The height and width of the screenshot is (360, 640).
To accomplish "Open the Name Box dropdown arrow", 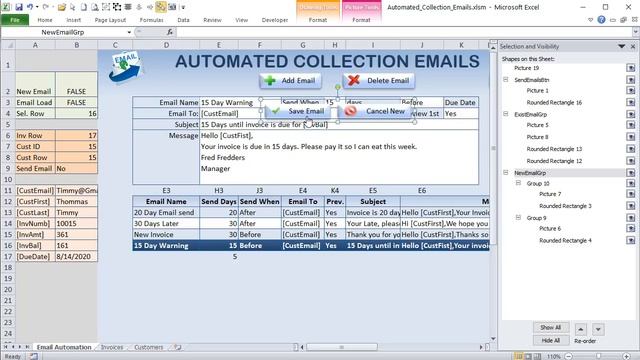I will pos(129,32).
